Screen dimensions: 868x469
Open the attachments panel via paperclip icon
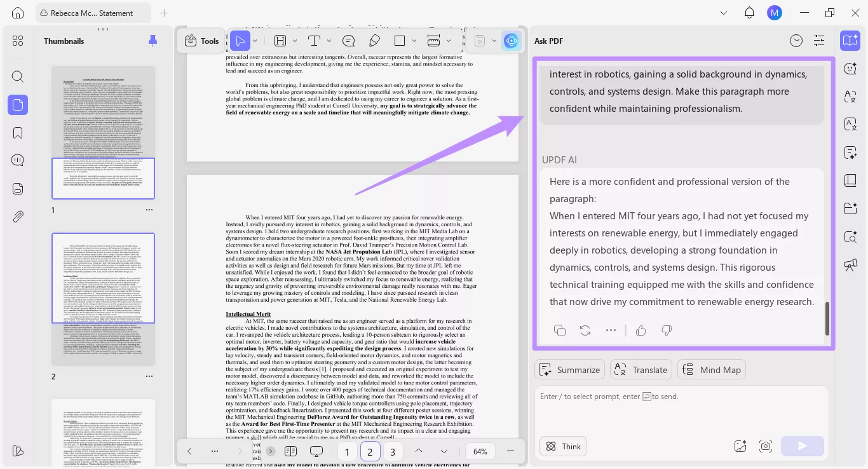pyautogui.click(x=17, y=216)
